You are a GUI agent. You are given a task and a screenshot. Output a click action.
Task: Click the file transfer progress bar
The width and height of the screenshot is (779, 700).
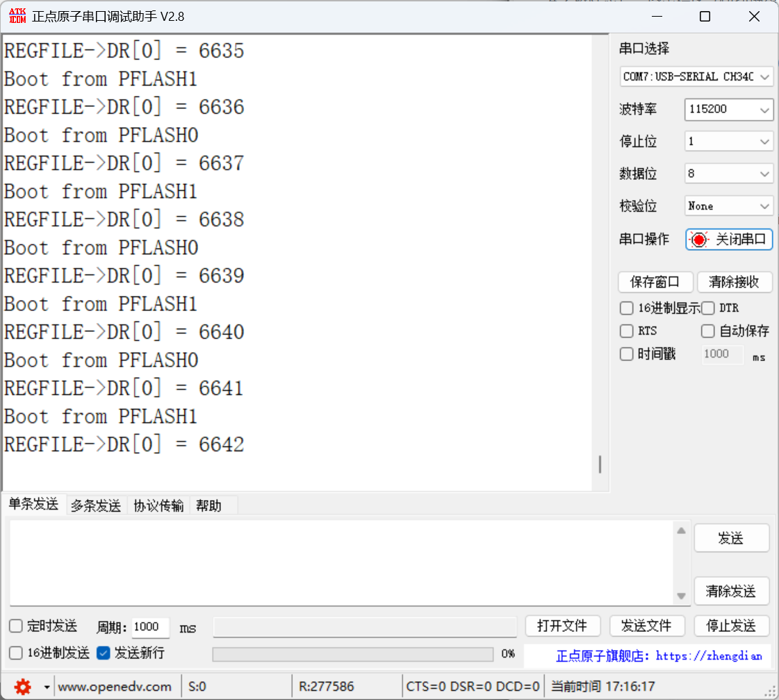click(x=353, y=654)
